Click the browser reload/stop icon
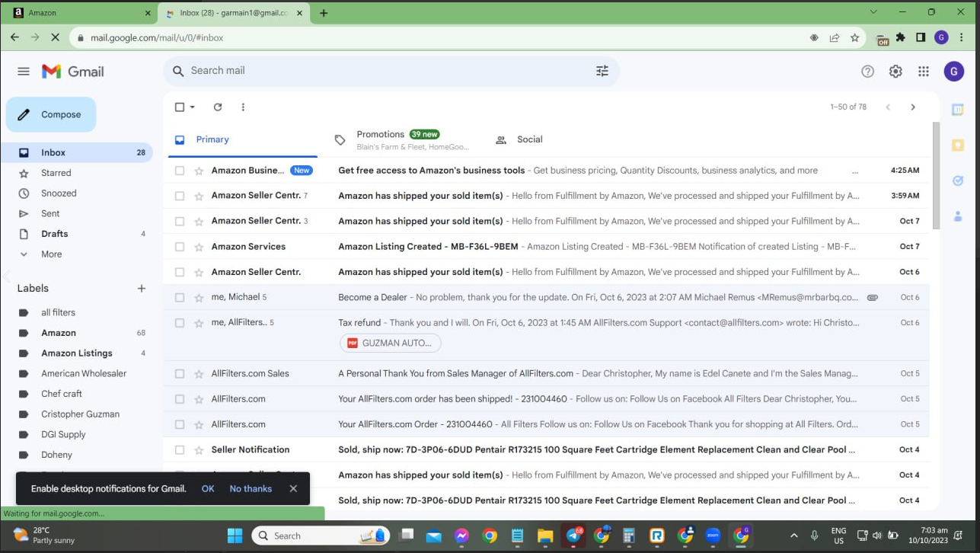Image resolution: width=980 pixels, height=553 pixels. (57, 37)
